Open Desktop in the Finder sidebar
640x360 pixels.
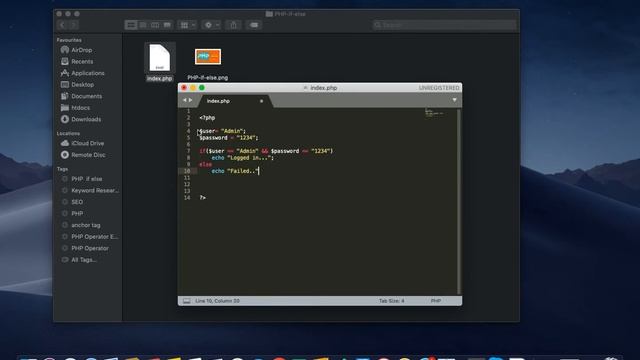(82, 85)
